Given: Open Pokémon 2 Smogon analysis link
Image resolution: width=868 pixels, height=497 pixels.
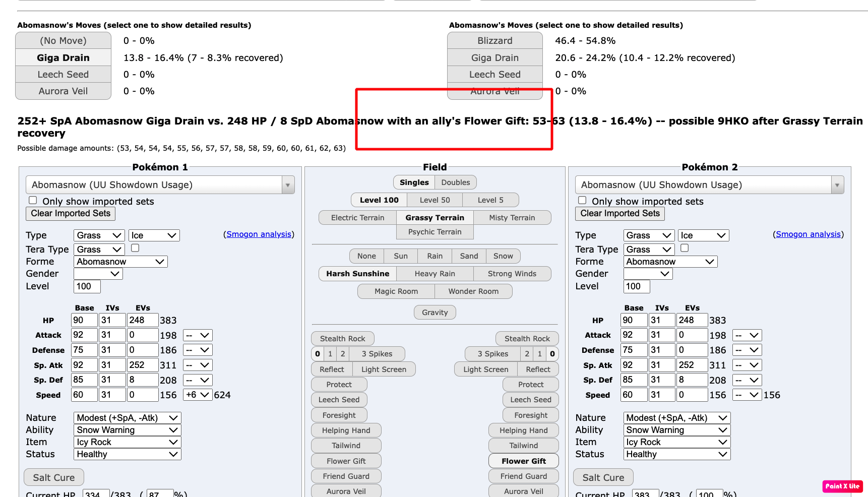Looking at the screenshot, I should pyautogui.click(x=808, y=234).
